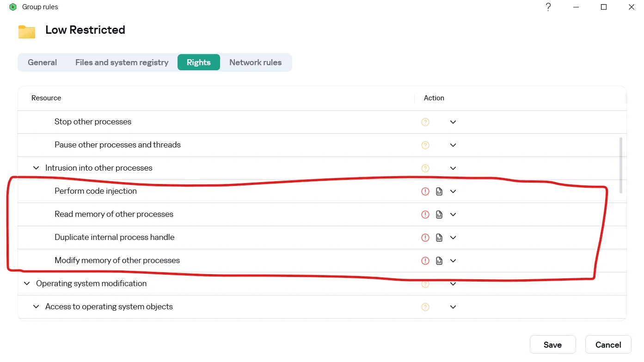The width and height of the screenshot is (644, 362).
Task: Click the log events icon for Modify memory of other processes
Action: click(439, 261)
